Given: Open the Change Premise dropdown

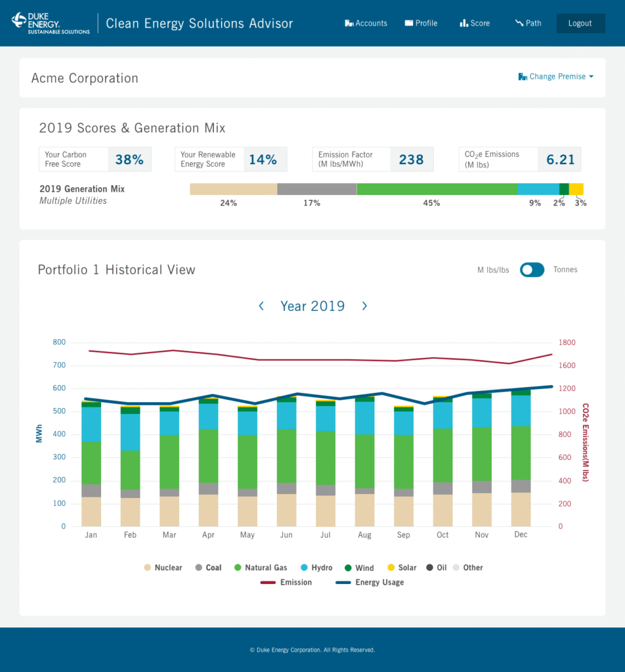Looking at the screenshot, I should click(x=557, y=77).
